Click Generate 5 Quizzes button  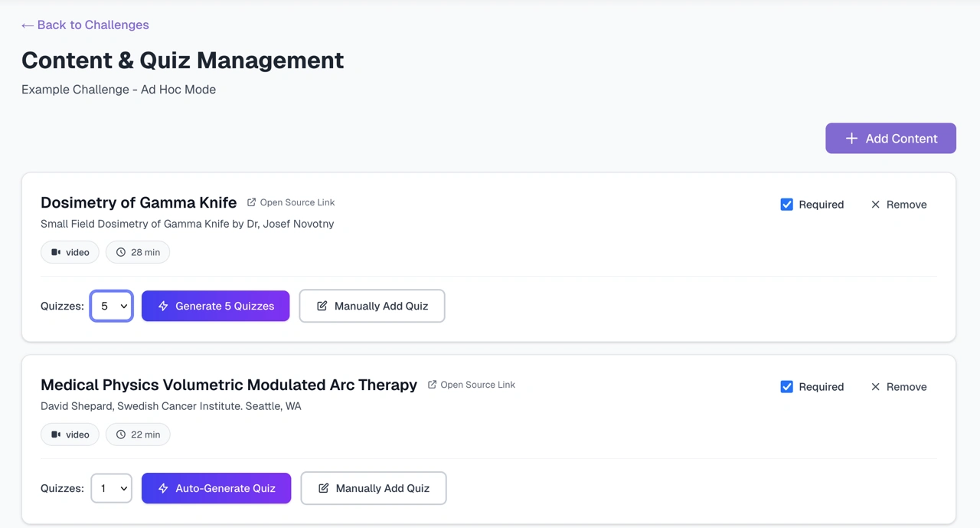215,306
